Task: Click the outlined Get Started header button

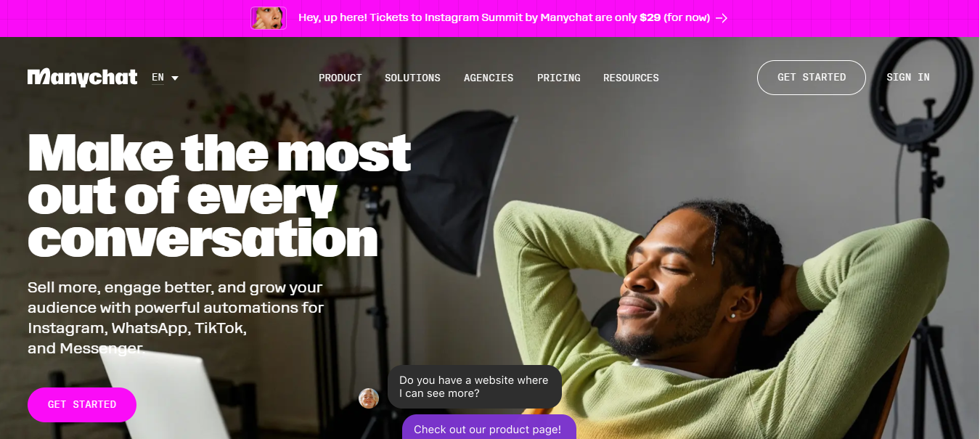Action: pyautogui.click(x=812, y=78)
